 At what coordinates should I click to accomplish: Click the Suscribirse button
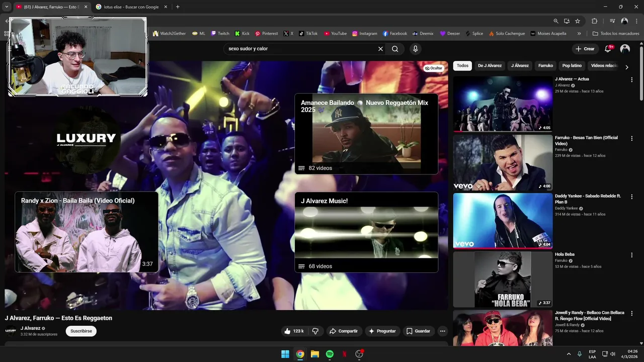[x=81, y=331]
